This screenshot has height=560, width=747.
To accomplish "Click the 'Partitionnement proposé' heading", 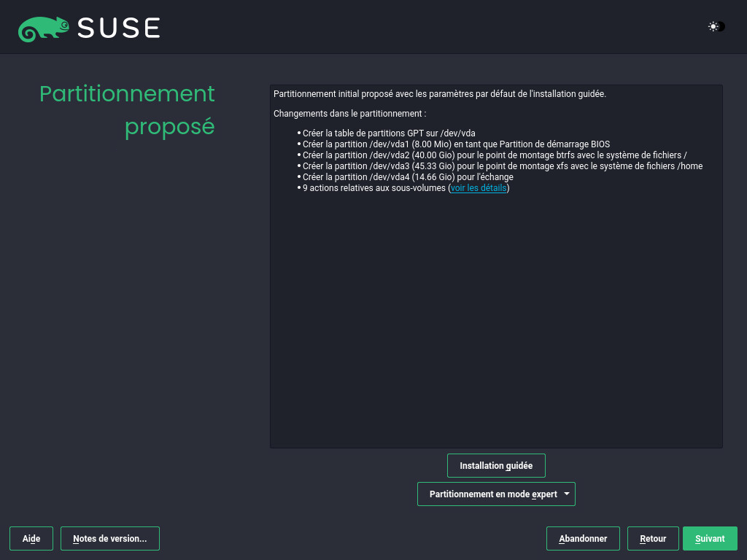I will point(127,110).
